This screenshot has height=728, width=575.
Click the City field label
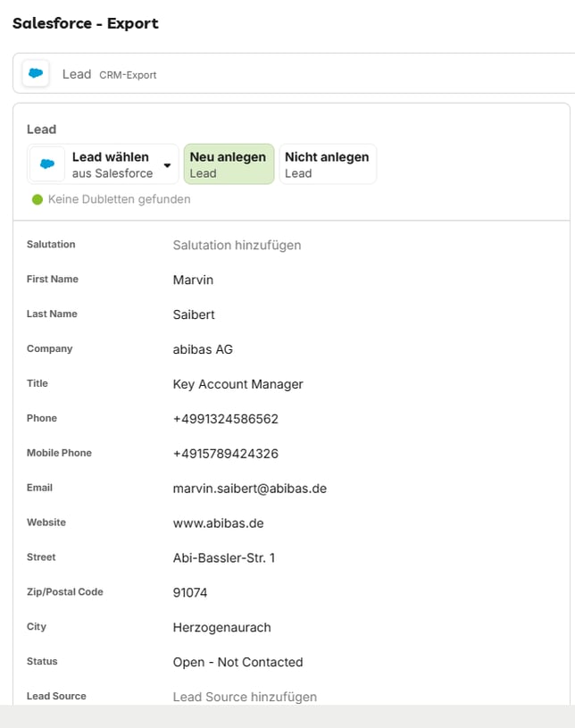37,627
